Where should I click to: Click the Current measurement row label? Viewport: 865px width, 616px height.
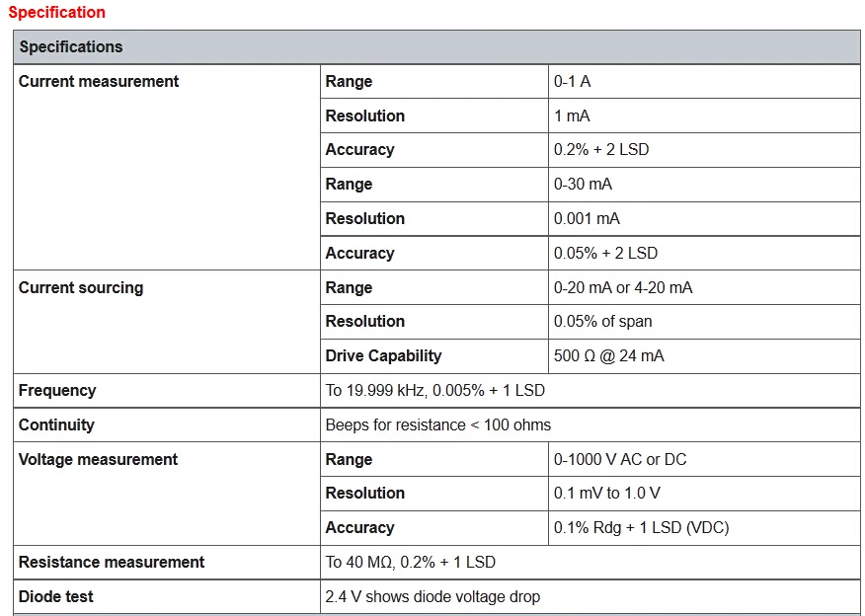tap(99, 82)
